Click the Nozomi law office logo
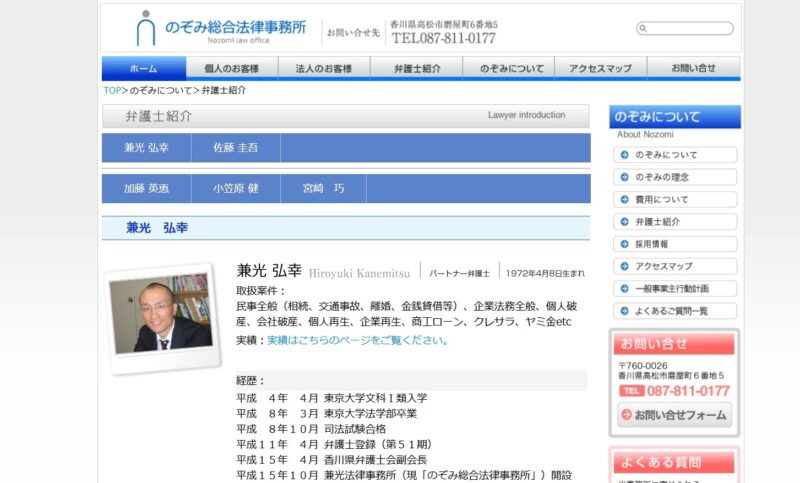The height and width of the screenshot is (483, 800). click(x=221, y=29)
